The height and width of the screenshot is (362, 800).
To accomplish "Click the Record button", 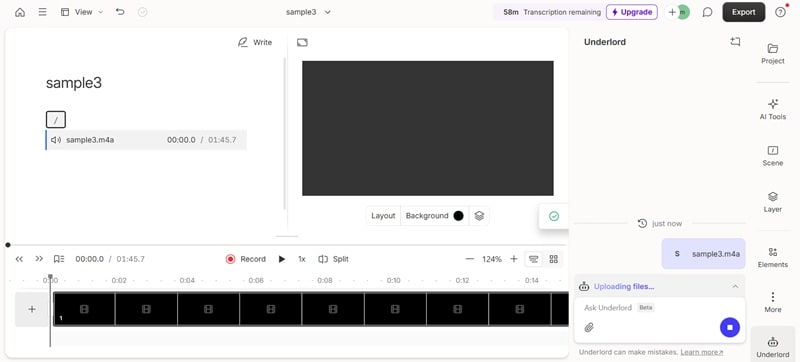I will tap(246, 259).
